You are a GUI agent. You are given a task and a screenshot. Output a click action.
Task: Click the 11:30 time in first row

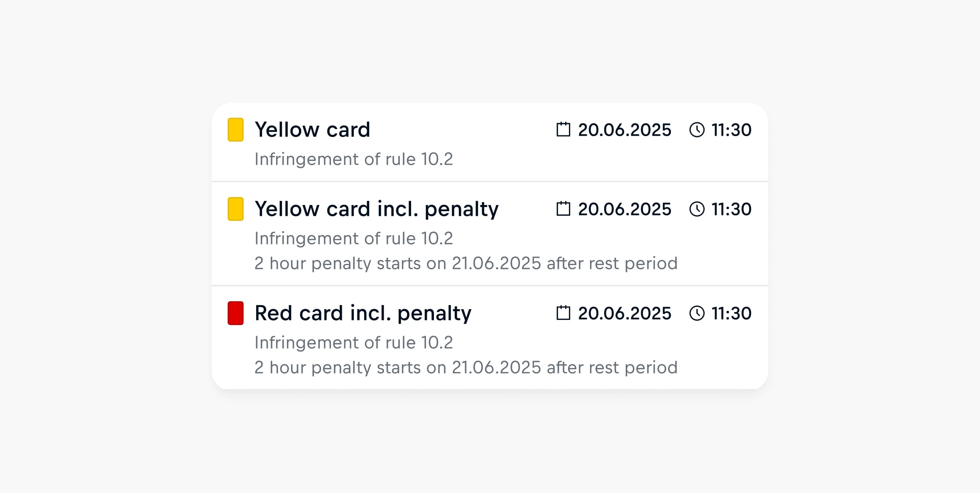click(731, 130)
